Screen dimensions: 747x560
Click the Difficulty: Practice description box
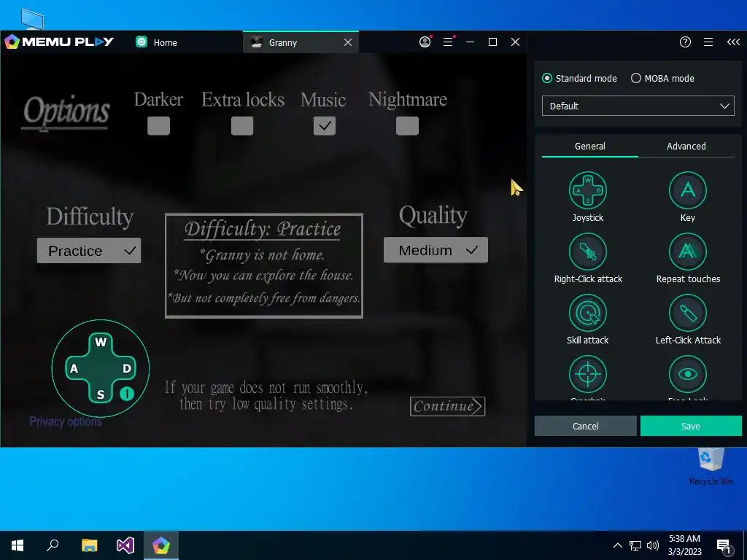(x=264, y=265)
